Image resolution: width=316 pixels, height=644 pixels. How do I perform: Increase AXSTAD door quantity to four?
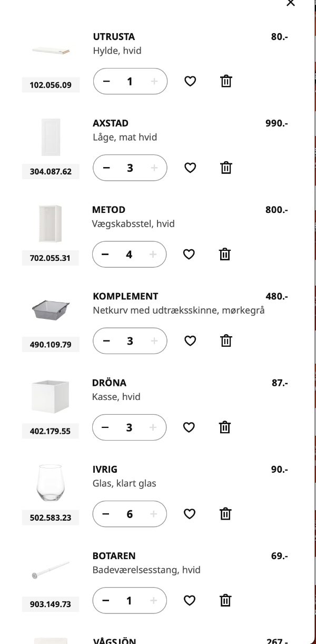coord(154,168)
